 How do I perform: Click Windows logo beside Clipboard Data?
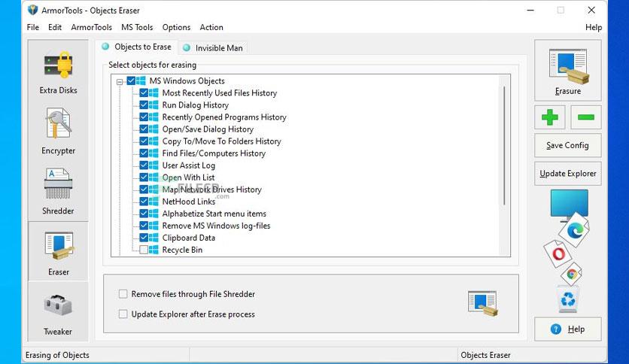click(153, 238)
